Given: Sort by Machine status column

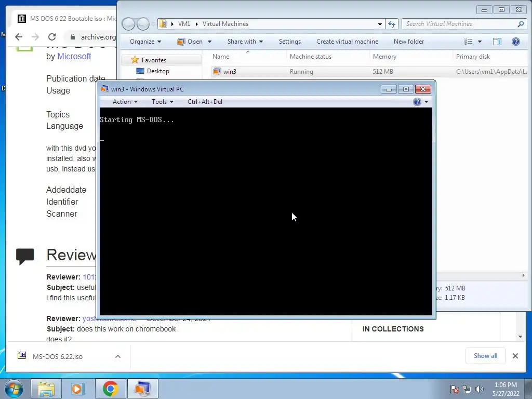Looking at the screenshot, I should pyautogui.click(x=311, y=57).
